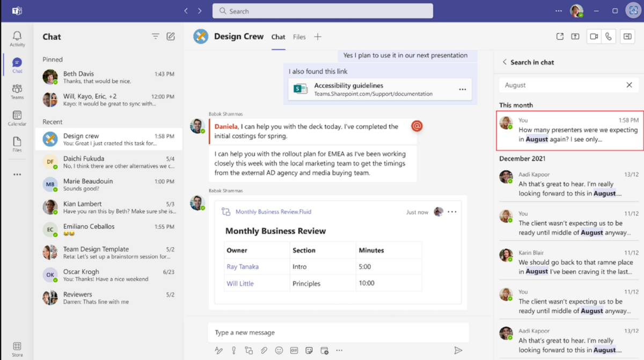Click the Design Crew chat title
The image size is (644, 360).
click(x=239, y=37)
